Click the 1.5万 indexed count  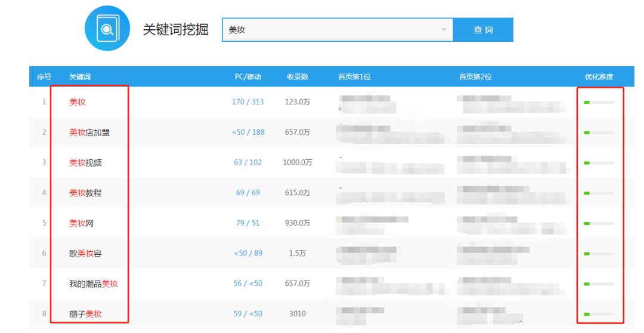point(298,253)
